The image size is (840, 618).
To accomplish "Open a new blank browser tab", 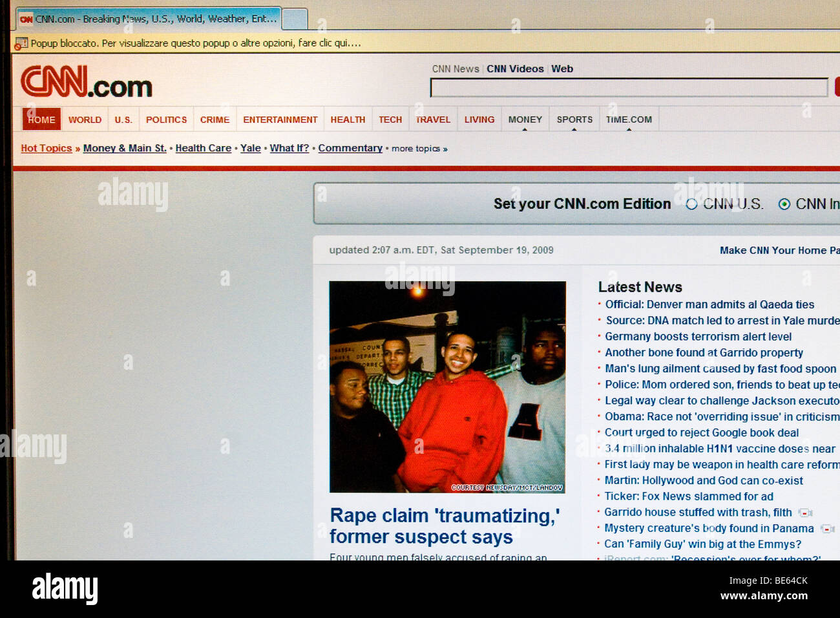I will point(295,19).
